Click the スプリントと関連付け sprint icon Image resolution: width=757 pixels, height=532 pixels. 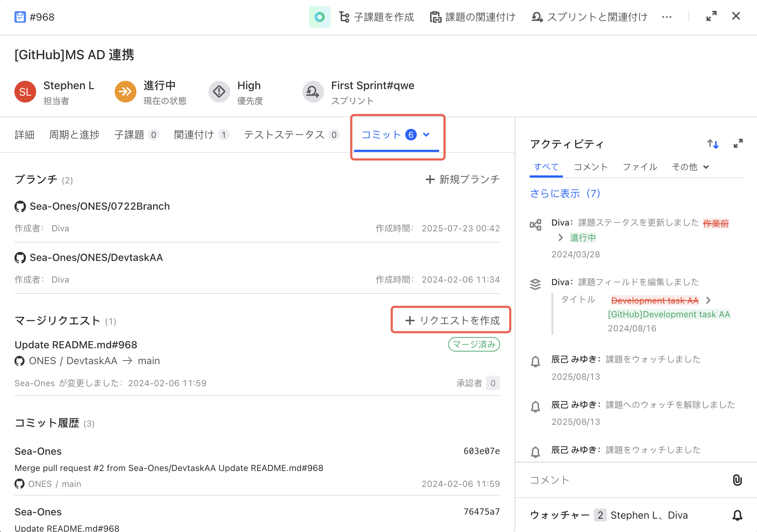pyautogui.click(x=537, y=17)
